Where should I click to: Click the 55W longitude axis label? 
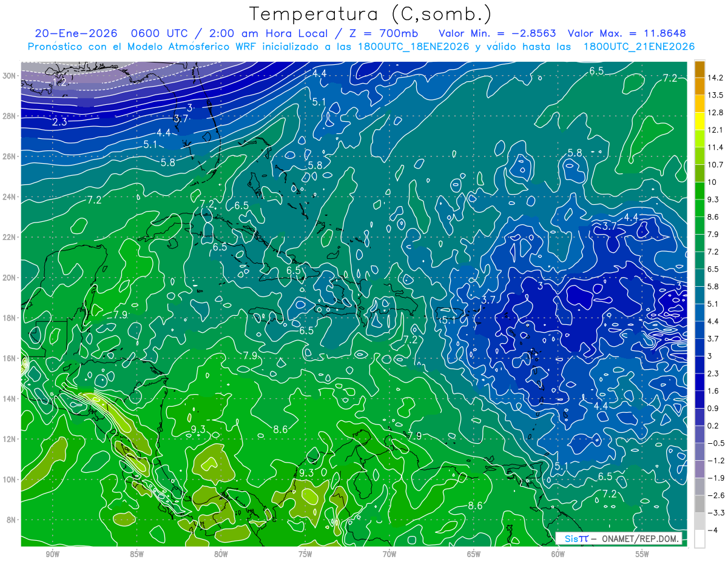click(642, 555)
